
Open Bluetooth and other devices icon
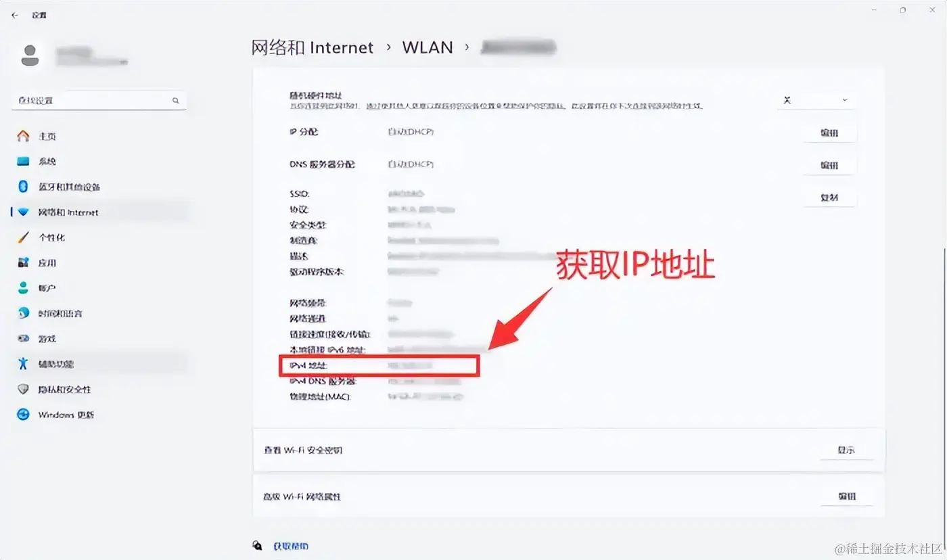click(24, 187)
